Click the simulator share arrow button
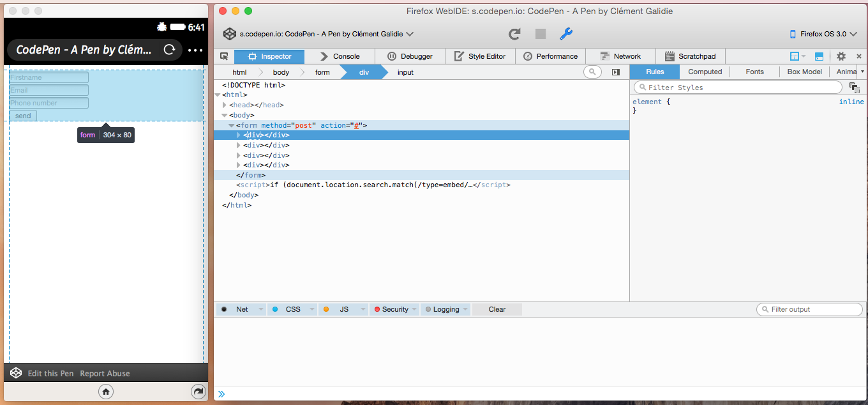 click(x=198, y=392)
